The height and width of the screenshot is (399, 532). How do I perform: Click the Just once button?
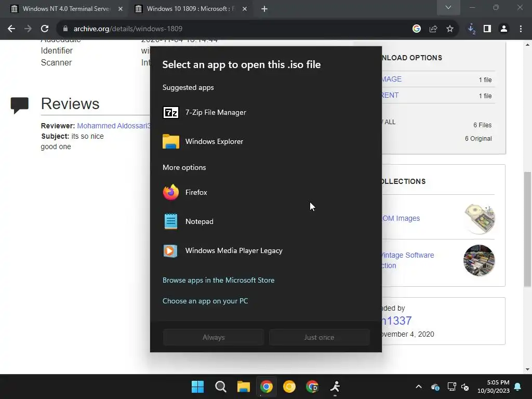(x=320, y=337)
